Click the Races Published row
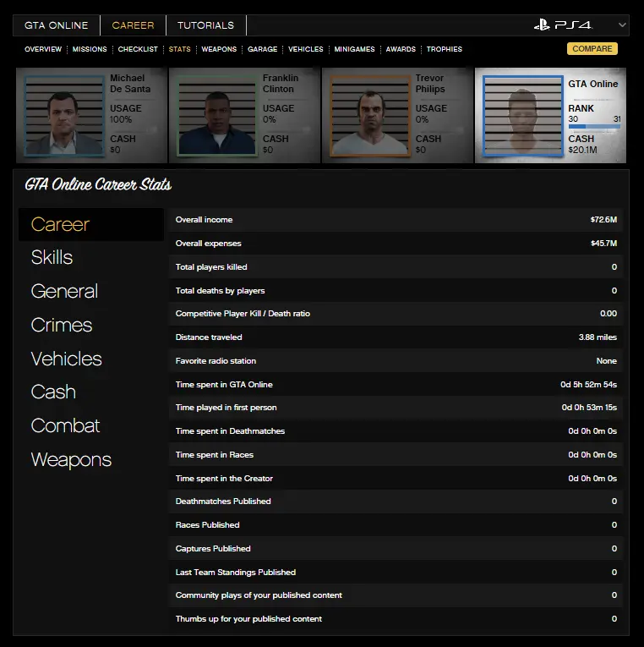This screenshot has height=647, width=644. (x=396, y=525)
